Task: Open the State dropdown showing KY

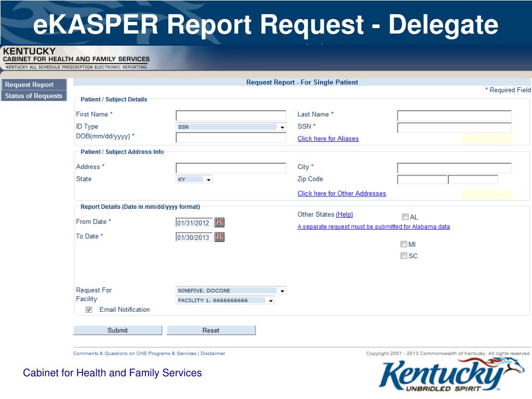Action: (x=194, y=179)
